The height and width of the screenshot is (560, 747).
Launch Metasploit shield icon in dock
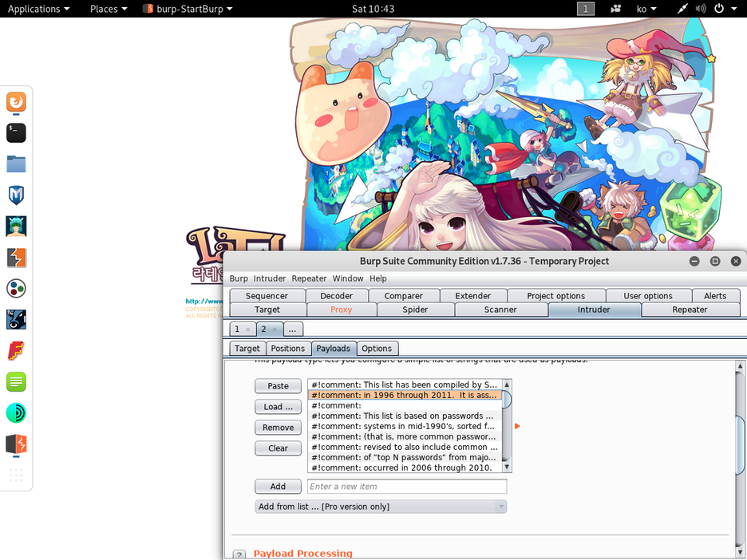[16, 195]
